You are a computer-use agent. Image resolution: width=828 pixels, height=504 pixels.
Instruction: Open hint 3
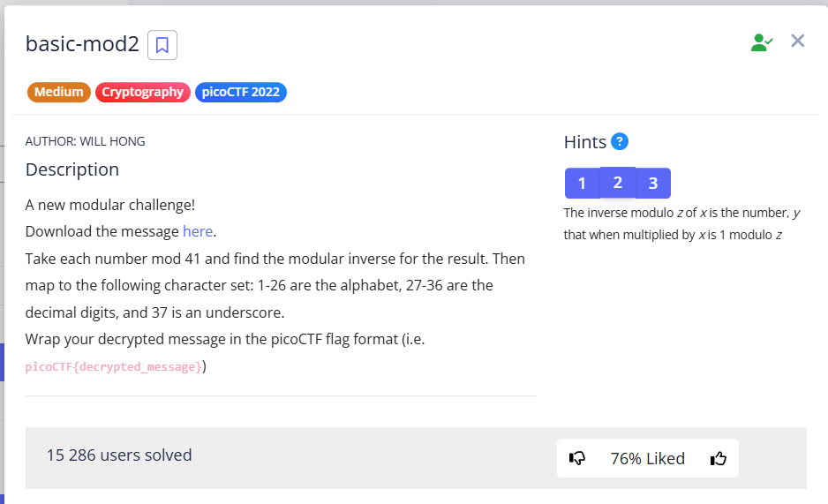coord(653,184)
